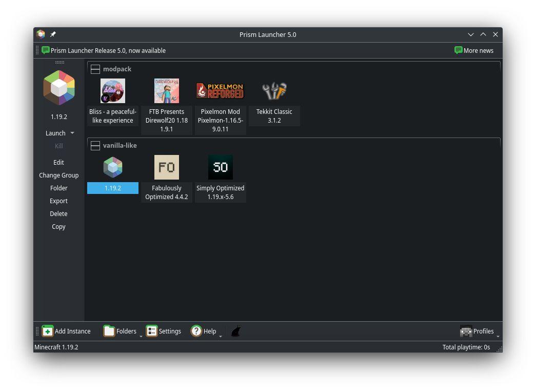Open the Bliss modpack instance icon

point(113,91)
